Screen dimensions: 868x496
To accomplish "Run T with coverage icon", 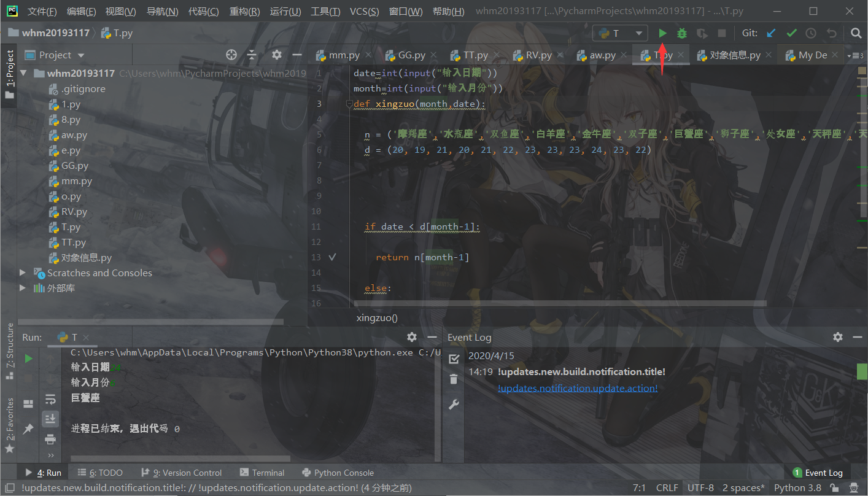I will (702, 33).
